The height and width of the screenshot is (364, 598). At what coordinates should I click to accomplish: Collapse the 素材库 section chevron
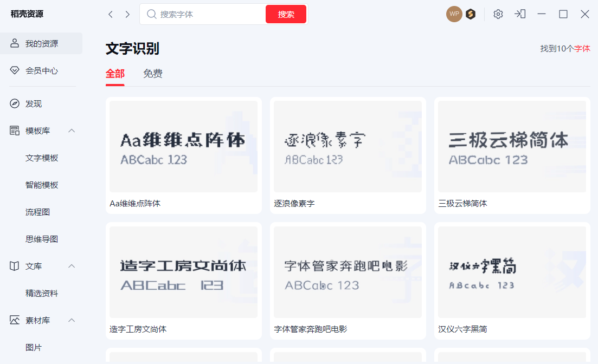(x=72, y=320)
